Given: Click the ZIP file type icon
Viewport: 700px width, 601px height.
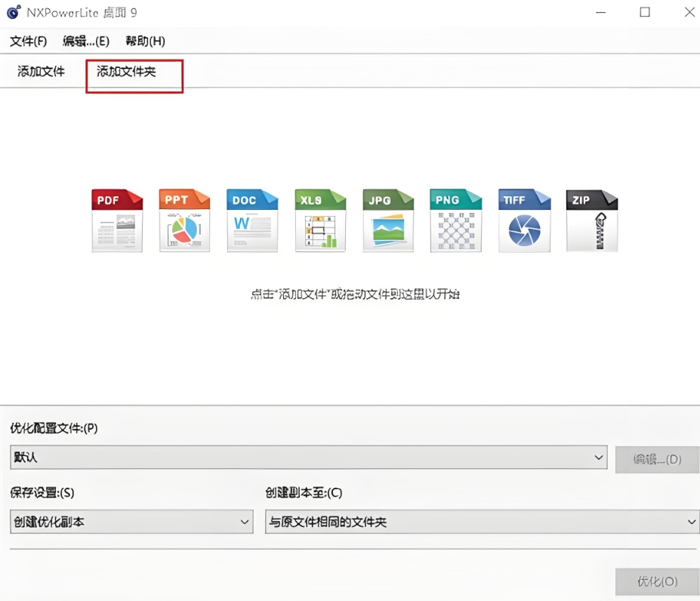Looking at the screenshot, I should point(592,220).
